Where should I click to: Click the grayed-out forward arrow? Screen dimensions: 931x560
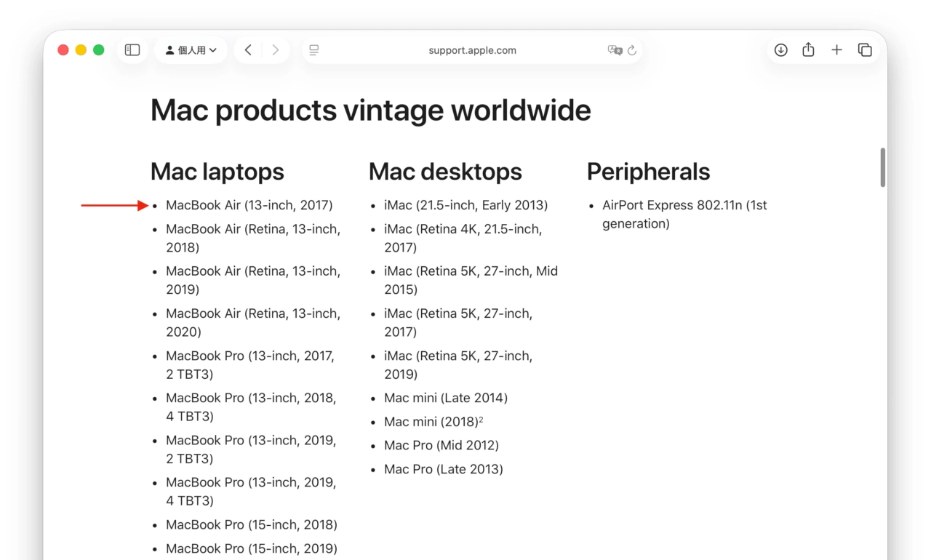click(x=276, y=49)
